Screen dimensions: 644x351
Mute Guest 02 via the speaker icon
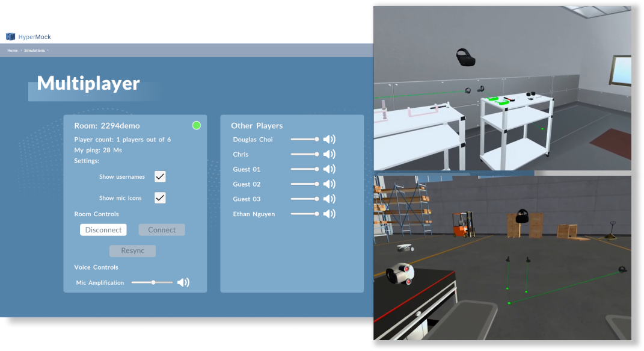tap(329, 184)
